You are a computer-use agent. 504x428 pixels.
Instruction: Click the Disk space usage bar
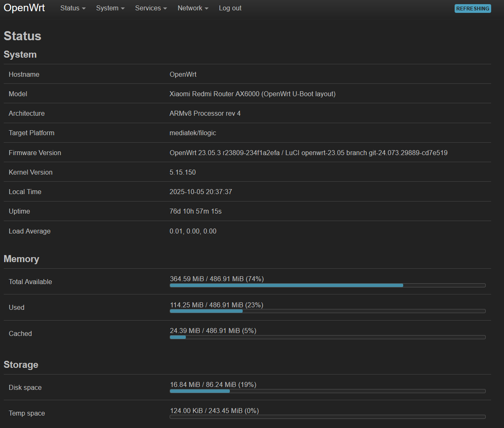click(327, 391)
